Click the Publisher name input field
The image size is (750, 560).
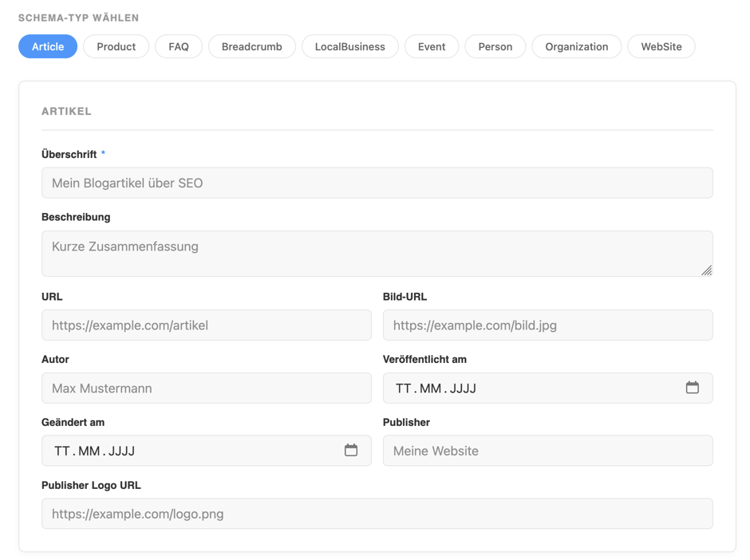[547, 451]
